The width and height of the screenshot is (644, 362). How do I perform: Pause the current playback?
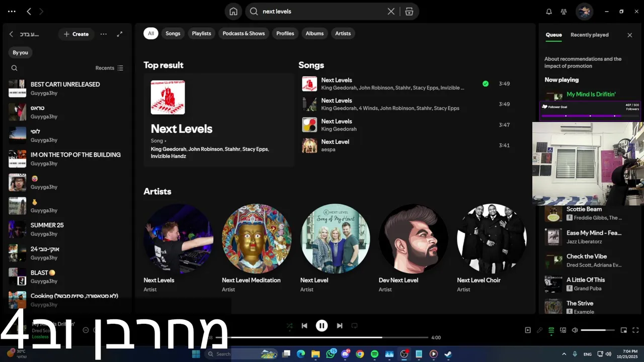click(322, 326)
